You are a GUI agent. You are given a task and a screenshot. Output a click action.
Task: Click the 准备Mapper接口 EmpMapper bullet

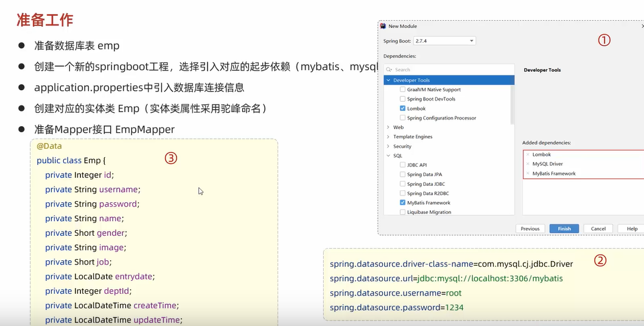(105, 130)
